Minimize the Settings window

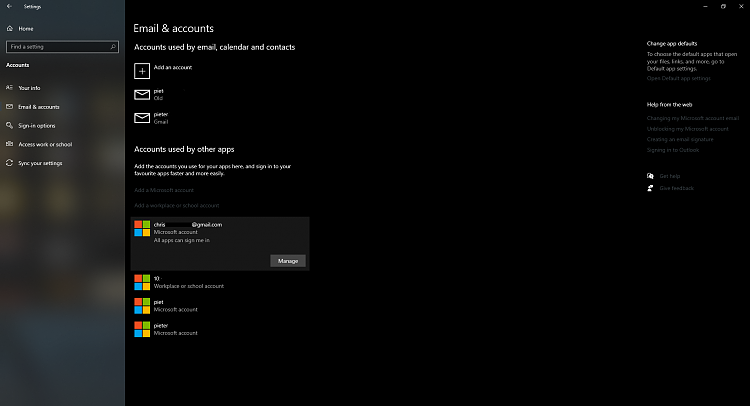tap(705, 7)
